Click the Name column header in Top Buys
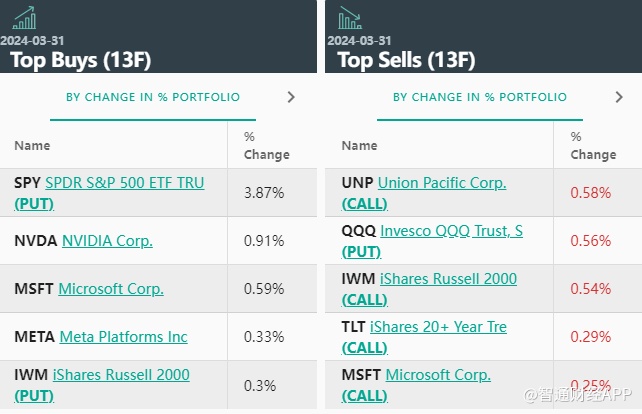The width and height of the screenshot is (642, 414). [32, 146]
